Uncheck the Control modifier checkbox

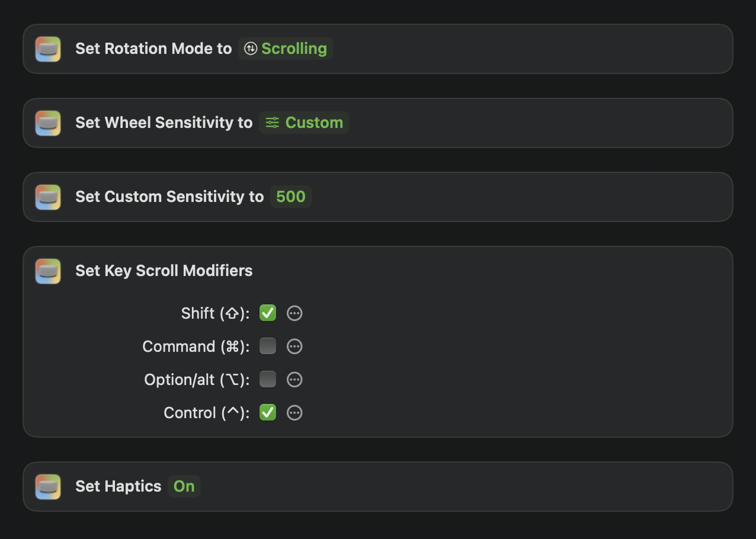pyautogui.click(x=268, y=413)
